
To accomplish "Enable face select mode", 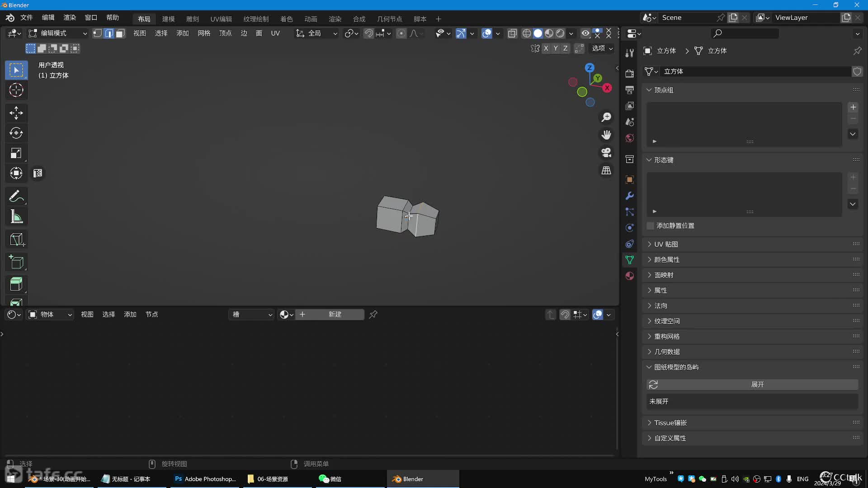I will [x=120, y=33].
